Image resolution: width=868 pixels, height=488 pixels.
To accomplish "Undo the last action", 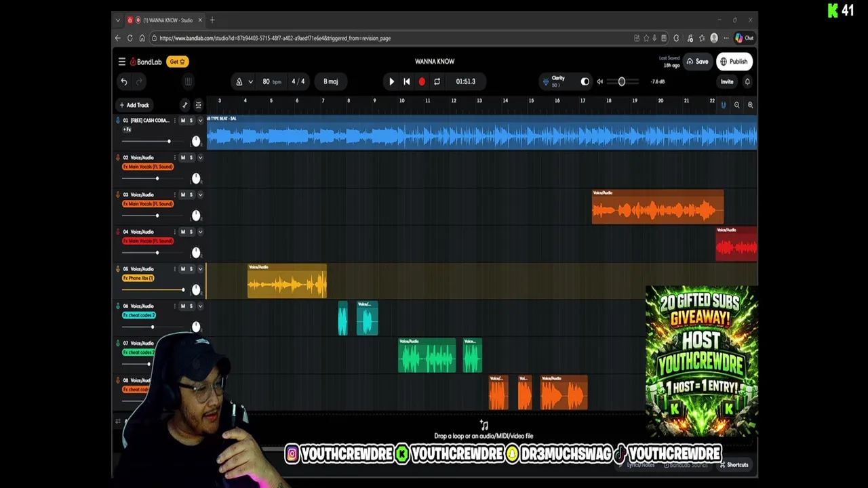I will click(x=124, y=82).
